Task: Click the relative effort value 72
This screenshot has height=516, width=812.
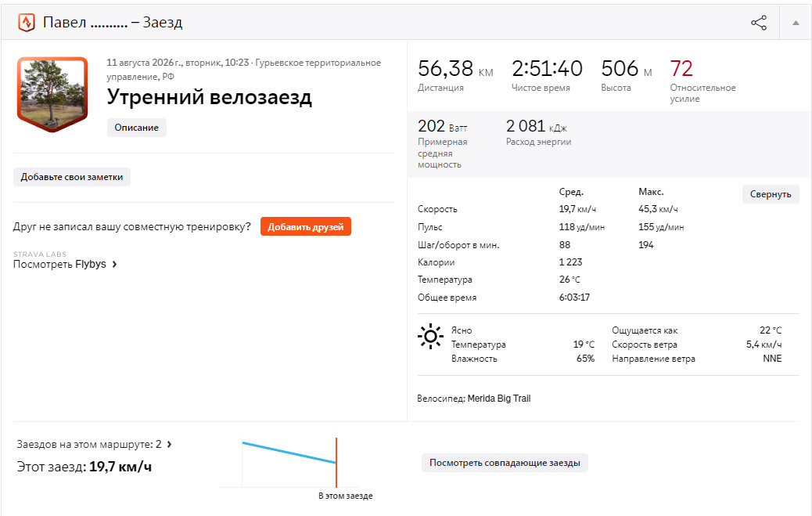Action: click(x=681, y=68)
